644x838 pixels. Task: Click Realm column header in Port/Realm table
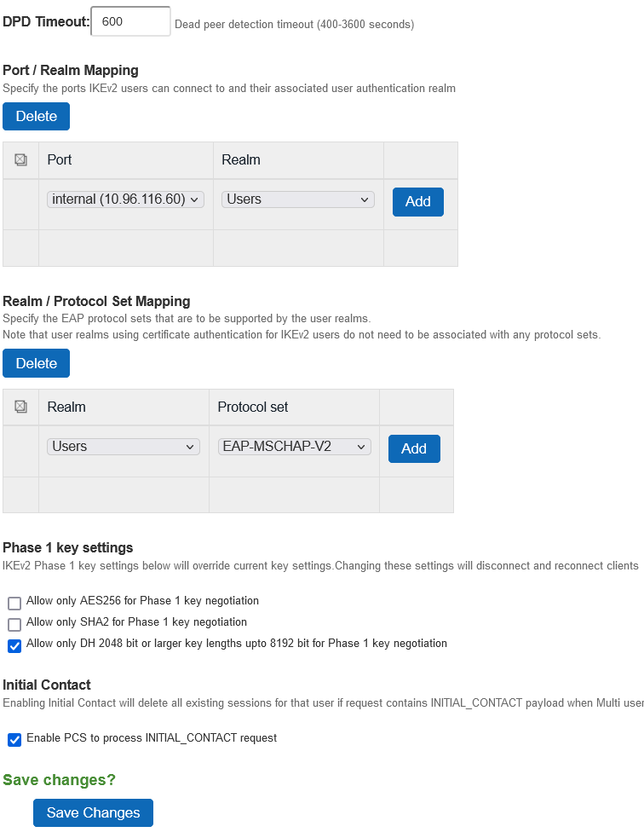tap(241, 159)
